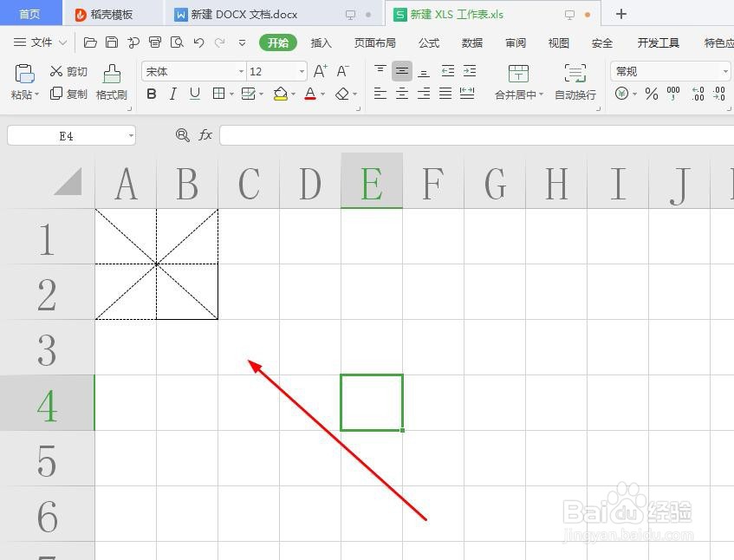Expand the quick access toolbar customize arrow
Viewport: 734px width, 560px height.
click(242, 42)
